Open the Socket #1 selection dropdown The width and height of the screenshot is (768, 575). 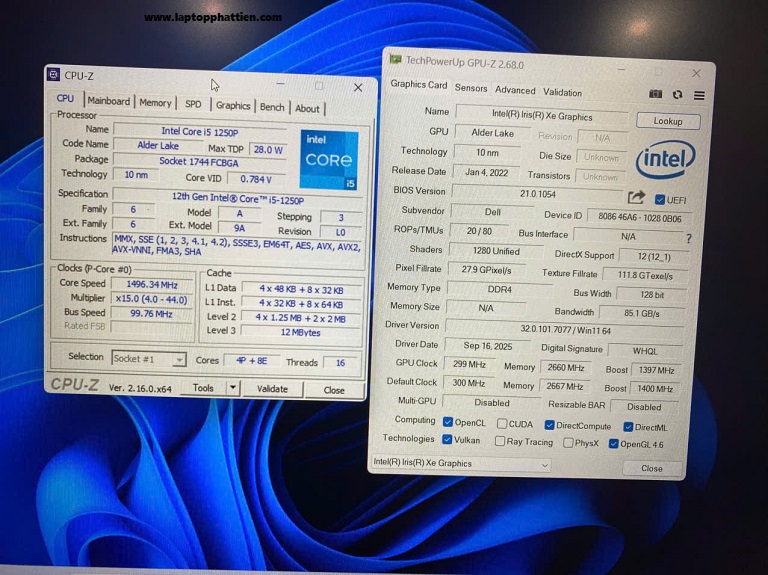click(x=149, y=358)
